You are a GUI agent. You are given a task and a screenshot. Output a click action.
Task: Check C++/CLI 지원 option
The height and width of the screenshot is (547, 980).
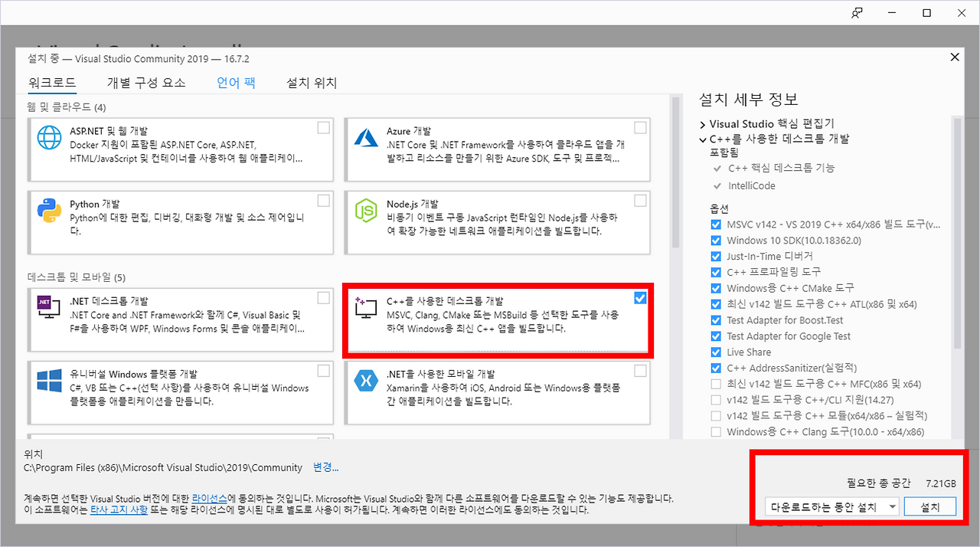click(716, 400)
